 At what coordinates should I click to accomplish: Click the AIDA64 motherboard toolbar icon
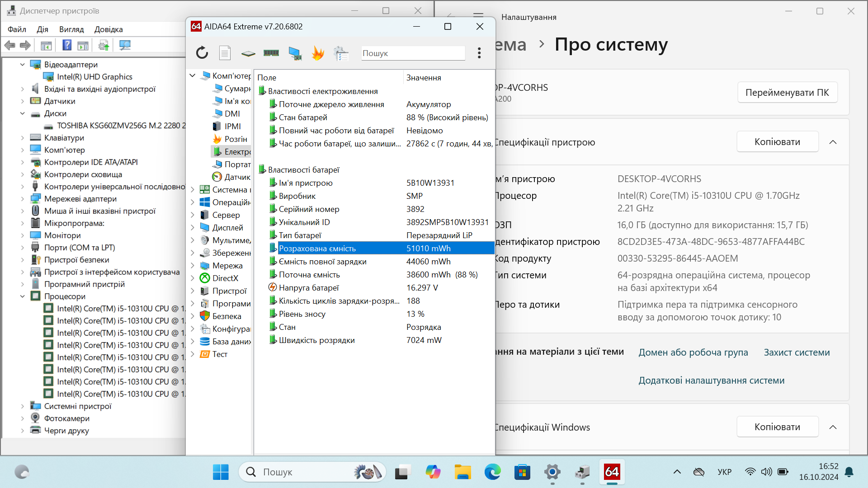(x=248, y=53)
